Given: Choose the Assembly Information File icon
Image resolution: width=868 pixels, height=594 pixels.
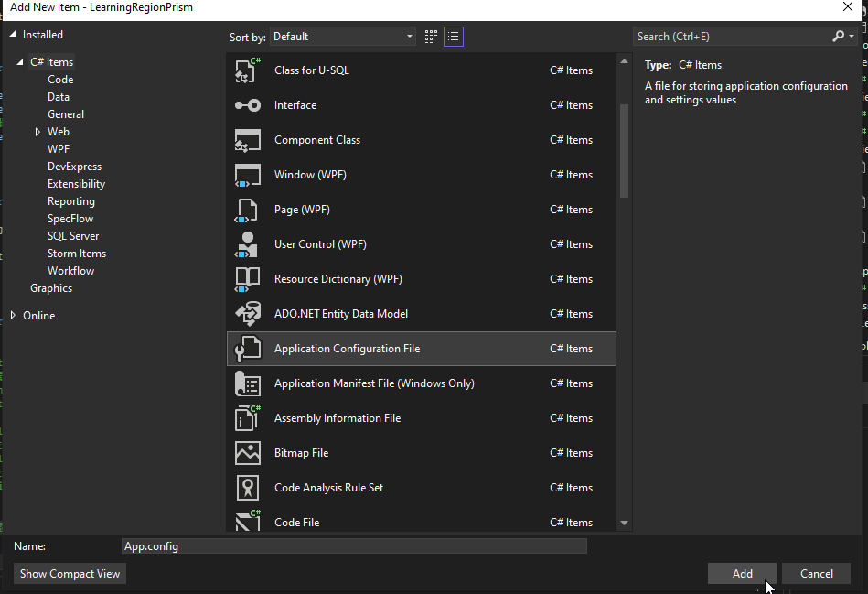Looking at the screenshot, I should [248, 418].
